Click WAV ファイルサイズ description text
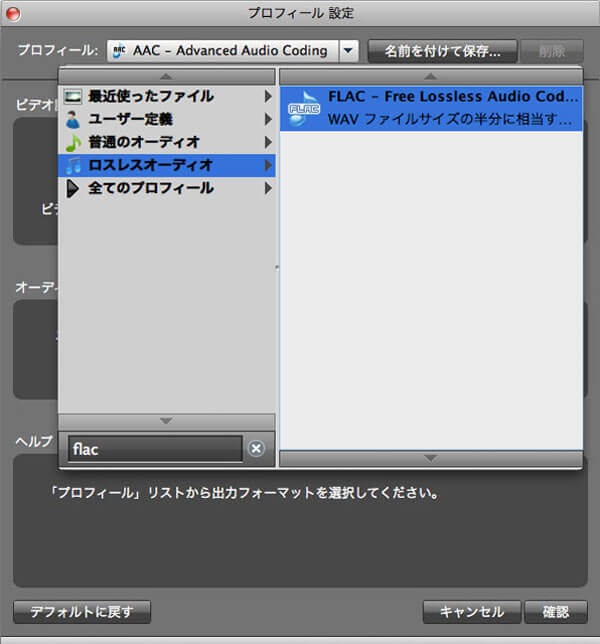This screenshot has width=600, height=644. (450, 120)
